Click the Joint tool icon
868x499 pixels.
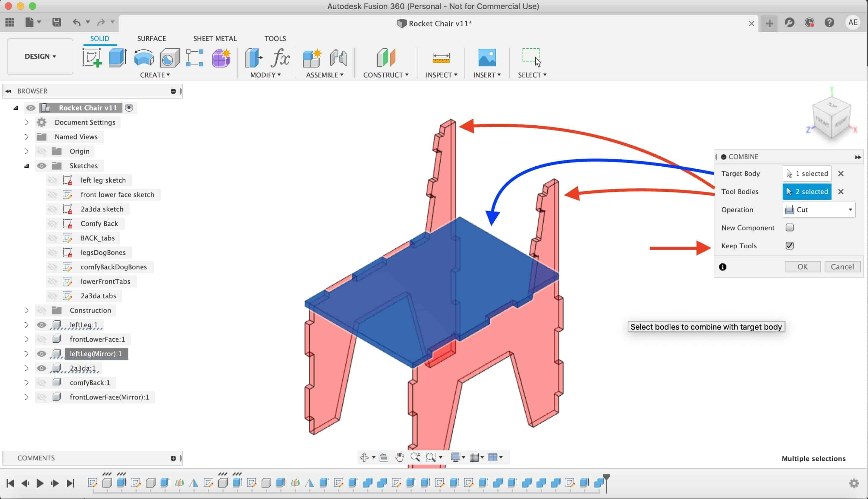338,58
